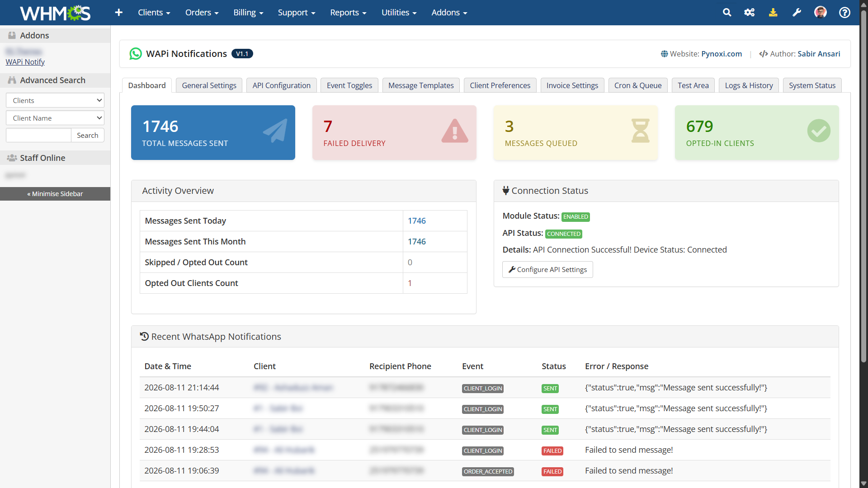
Task: Open the Sabir Ansari author link
Action: point(819,54)
